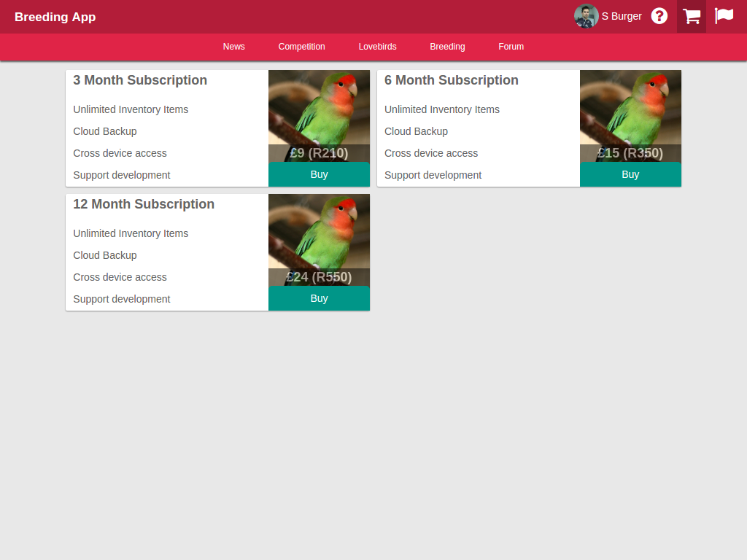
Task: Click Cloud Backup in 6 Month card
Action: [x=417, y=131]
